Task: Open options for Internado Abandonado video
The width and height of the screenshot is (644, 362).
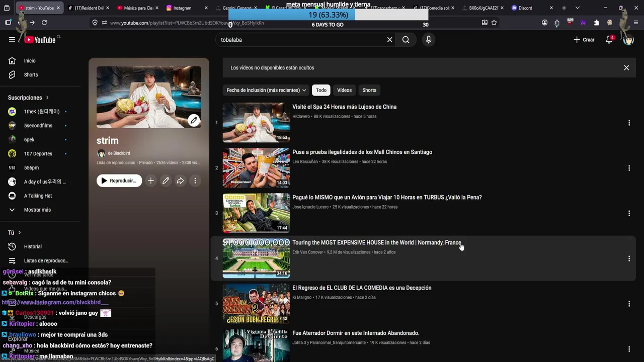Action: point(629,349)
